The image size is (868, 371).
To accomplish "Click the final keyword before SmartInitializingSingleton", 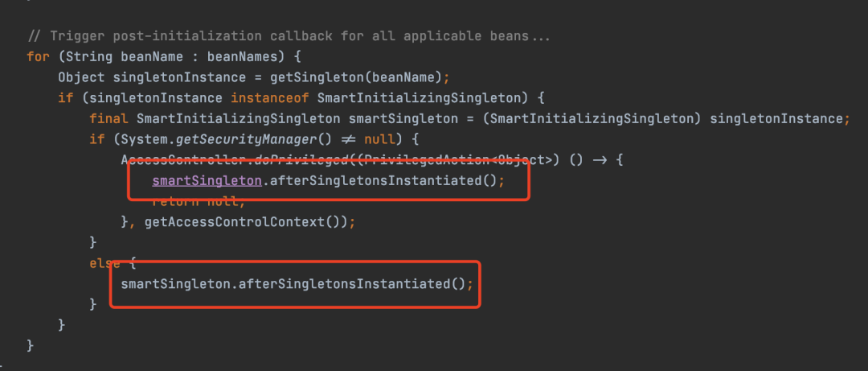I will coord(108,118).
